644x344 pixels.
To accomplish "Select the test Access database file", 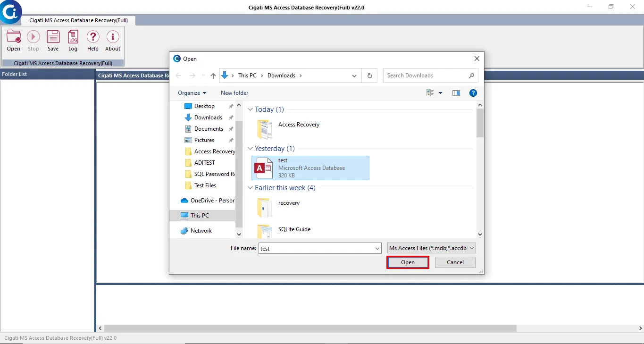I will [310, 168].
